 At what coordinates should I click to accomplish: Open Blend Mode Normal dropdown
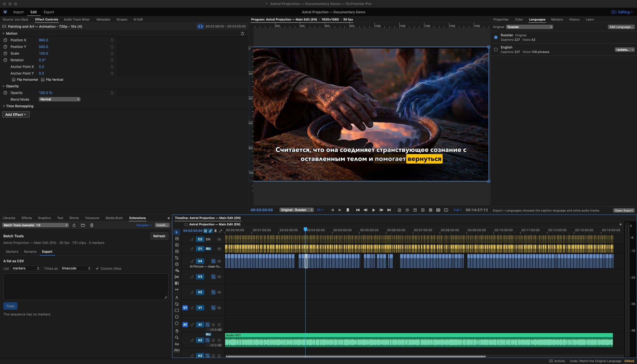pos(59,99)
